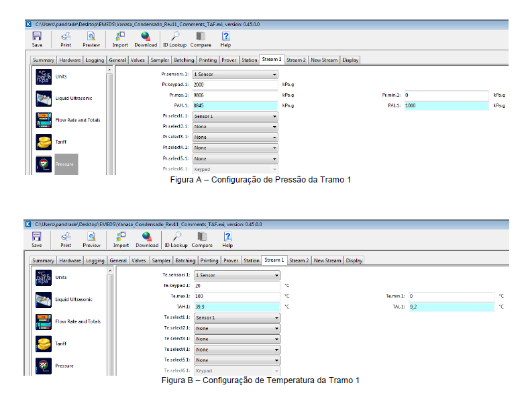
Task: Open Help in Figura A toolbar
Action: [225, 36]
